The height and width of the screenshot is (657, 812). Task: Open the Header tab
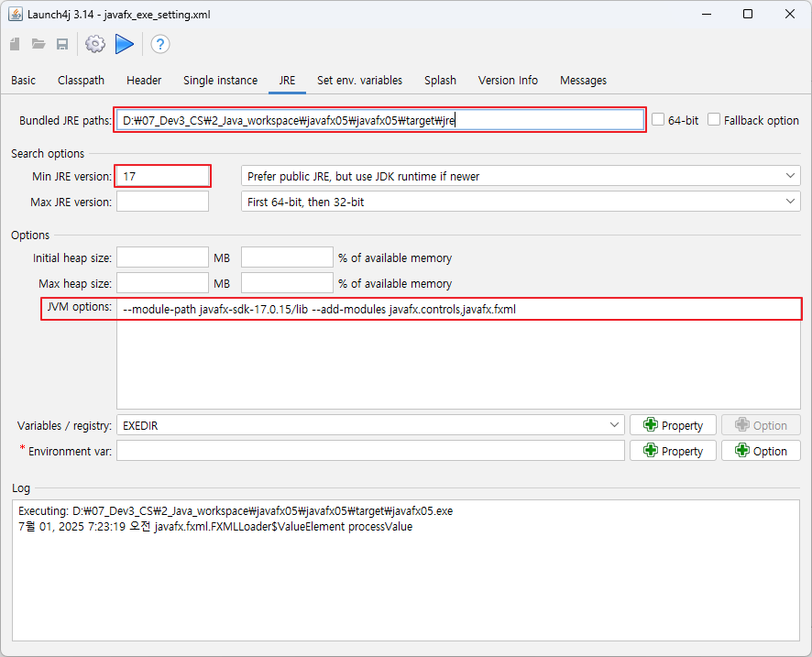click(x=144, y=81)
